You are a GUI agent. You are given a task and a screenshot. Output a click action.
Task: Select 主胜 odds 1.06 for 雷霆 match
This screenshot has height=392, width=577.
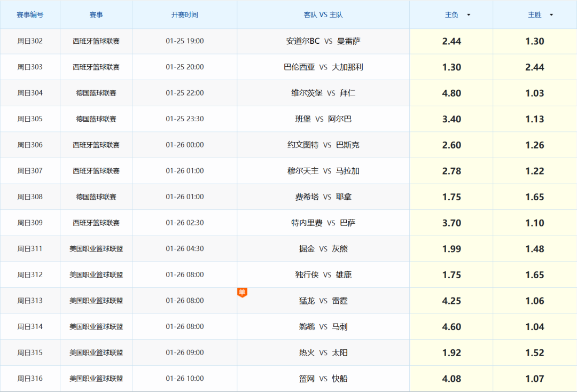[x=535, y=301]
